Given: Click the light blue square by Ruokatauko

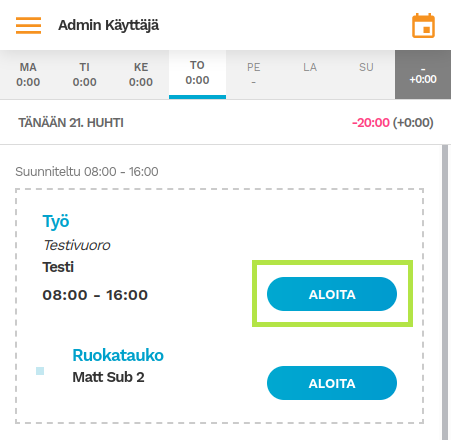Looking at the screenshot, I should (40, 371).
